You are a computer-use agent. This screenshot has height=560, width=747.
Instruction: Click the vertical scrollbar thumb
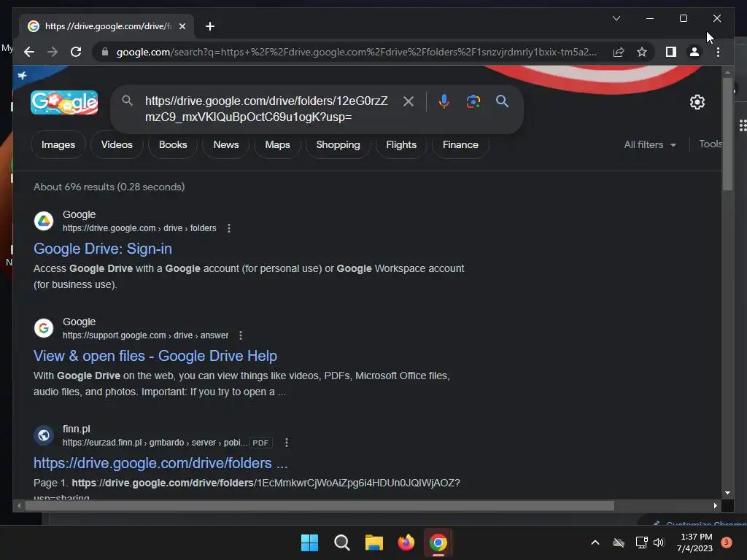[727, 134]
